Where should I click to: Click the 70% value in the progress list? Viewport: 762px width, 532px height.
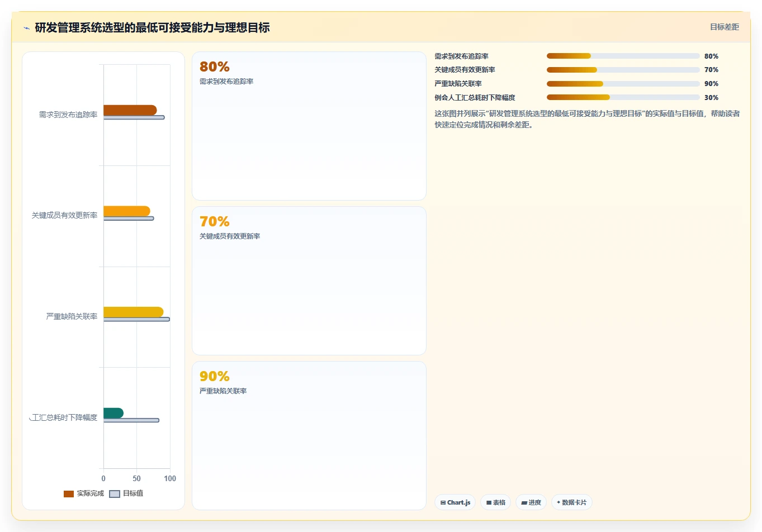711,70
